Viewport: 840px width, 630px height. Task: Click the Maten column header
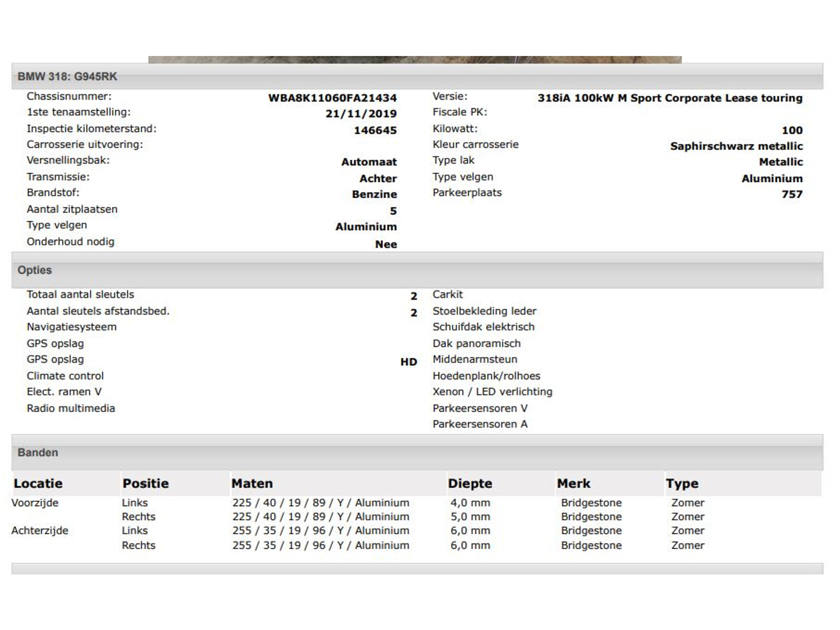pos(252,483)
